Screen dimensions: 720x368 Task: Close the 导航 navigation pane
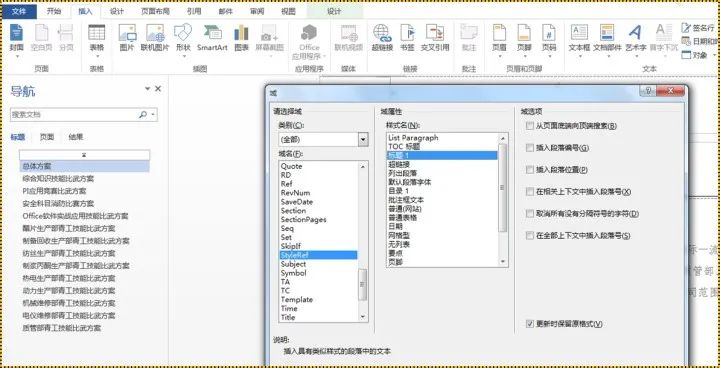[x=158, y=88]
